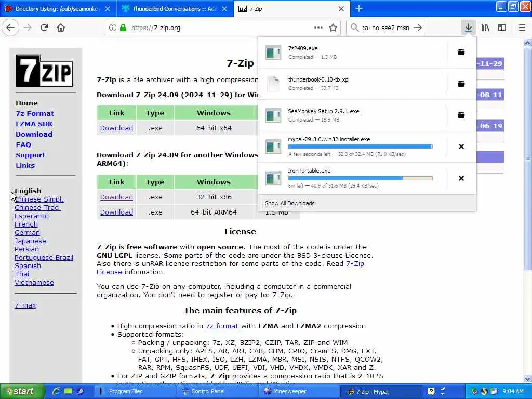Viewport: 532px width, 399px height.
Task: Go to the browser Home page
Action: (61, 28)
